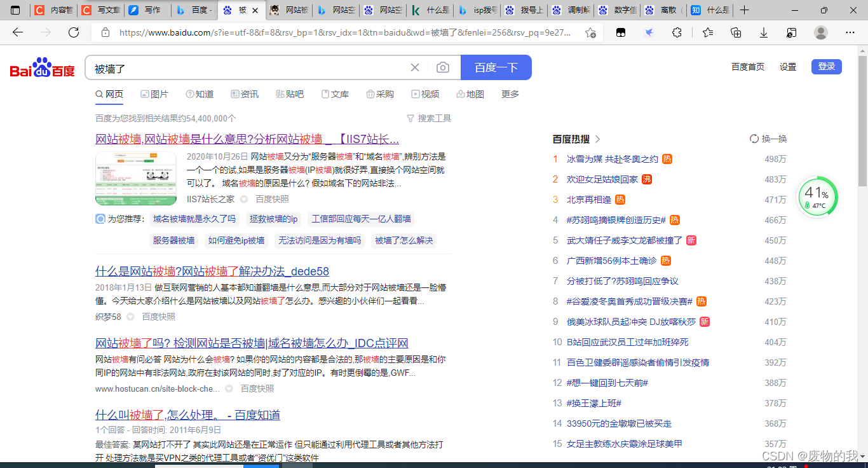Image resolution: width=868 pixels, height=468 pixels.
Task: Expand the 百度热搜 arrow
Action: click(598, 139)
